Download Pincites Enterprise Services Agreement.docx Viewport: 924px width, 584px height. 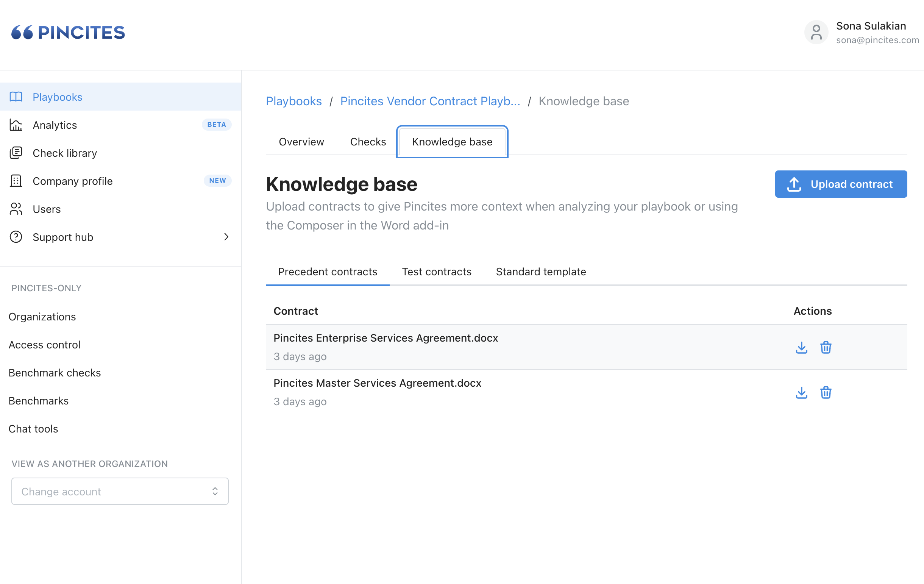[801, 348]
